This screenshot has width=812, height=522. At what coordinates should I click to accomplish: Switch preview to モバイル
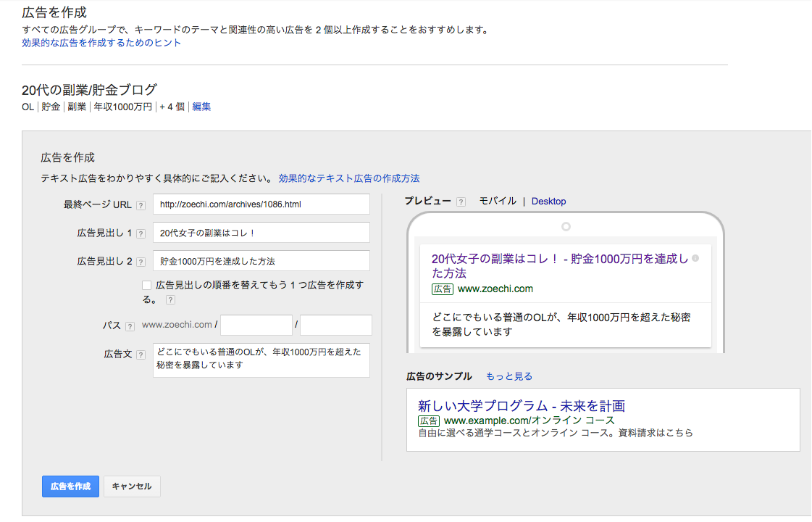(498, 201)
